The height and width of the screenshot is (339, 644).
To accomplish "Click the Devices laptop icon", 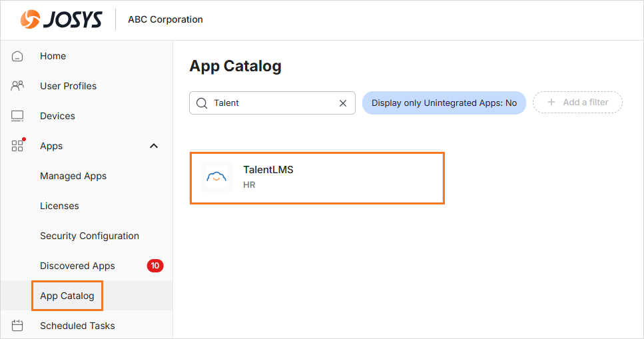I will (17, 116).
